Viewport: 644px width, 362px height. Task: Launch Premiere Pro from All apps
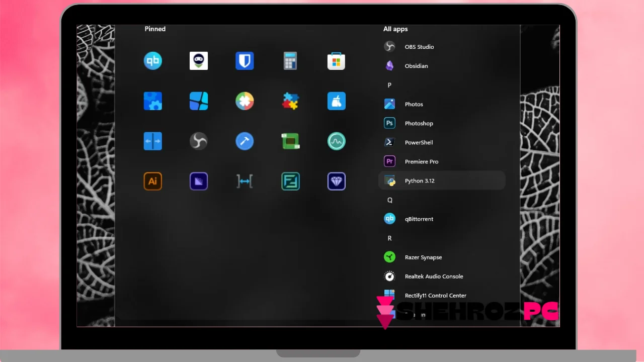click(x=442, y=161)
